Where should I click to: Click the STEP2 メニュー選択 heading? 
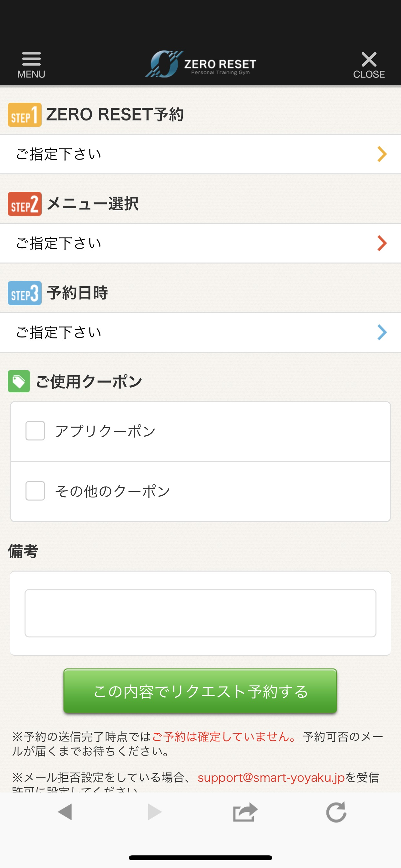74,204
